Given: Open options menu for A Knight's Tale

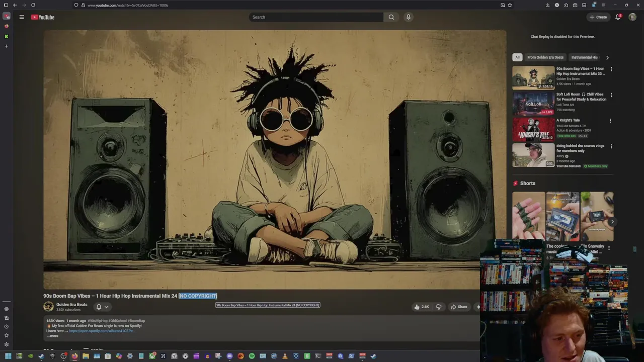Looking at the screenshot, I should (x=610, y=121).
